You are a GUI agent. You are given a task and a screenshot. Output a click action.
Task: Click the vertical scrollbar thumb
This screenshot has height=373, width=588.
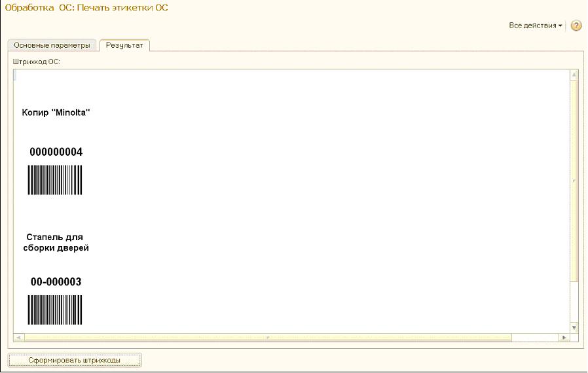tap(574, 181)
